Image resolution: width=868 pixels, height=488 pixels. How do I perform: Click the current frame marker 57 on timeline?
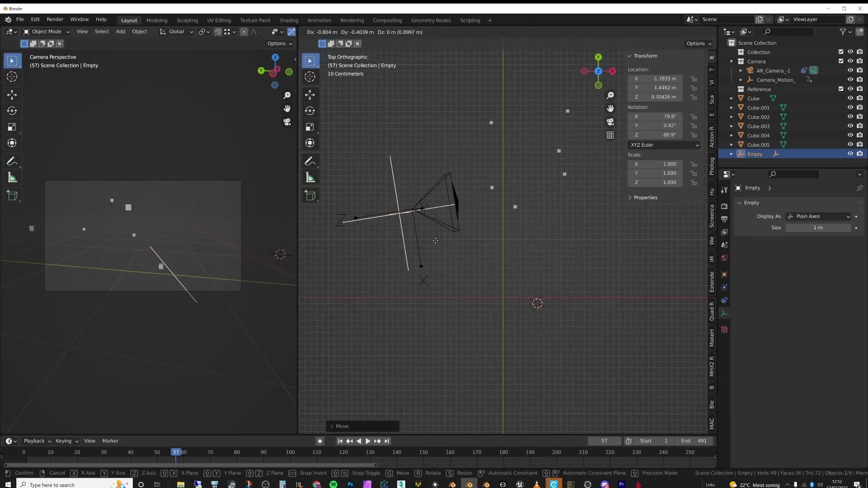176,452
